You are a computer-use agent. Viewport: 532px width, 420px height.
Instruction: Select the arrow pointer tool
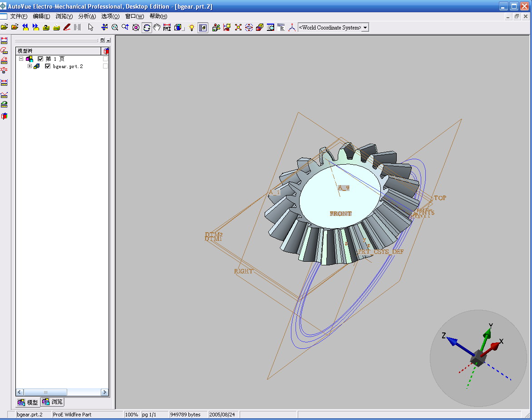(x=91, y=28)
